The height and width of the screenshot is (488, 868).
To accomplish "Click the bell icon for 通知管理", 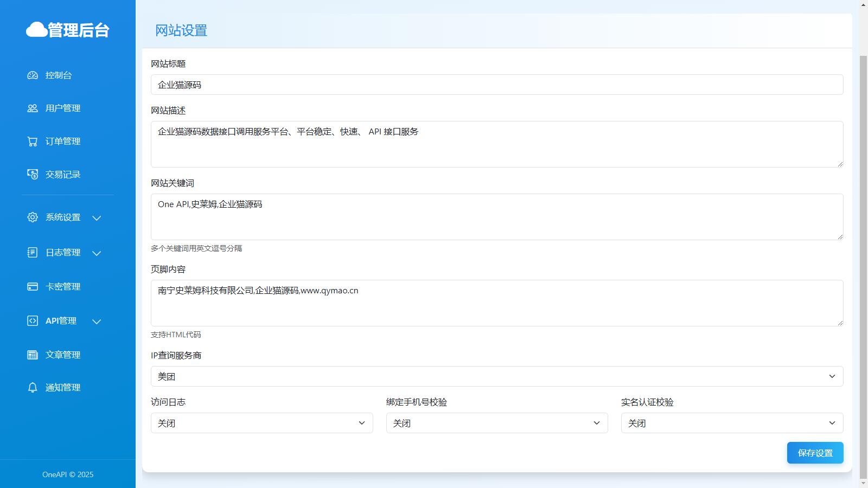I will [x=33, y=388].
